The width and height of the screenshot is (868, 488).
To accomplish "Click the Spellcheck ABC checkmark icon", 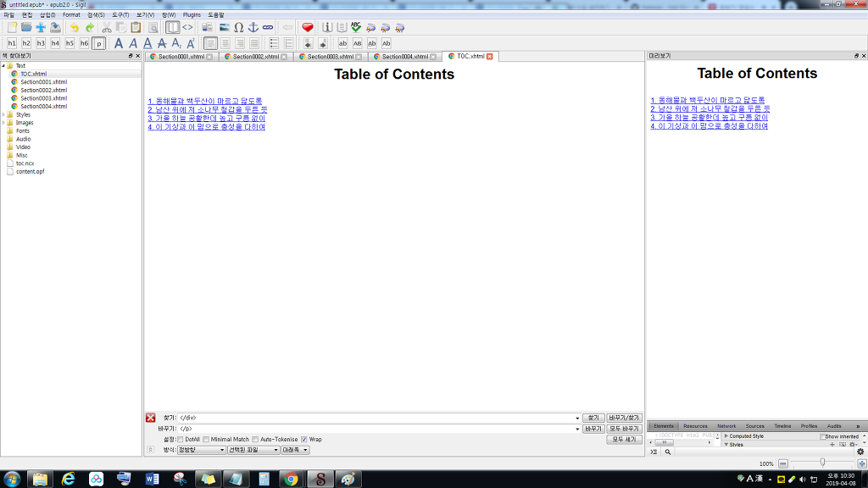I will pos(356,27).
